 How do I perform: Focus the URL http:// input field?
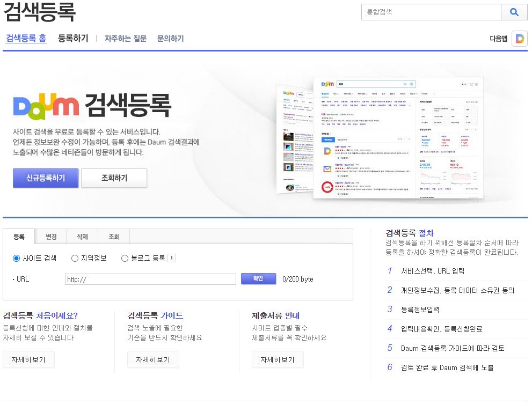[x=151, y=279]
